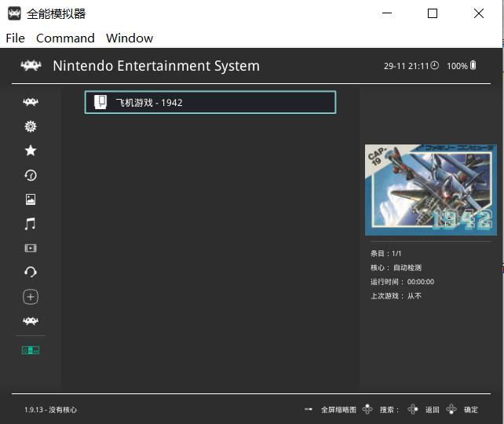
Task: Click the dash button icon before 全屏缩略图
Action: coord(309,409)
